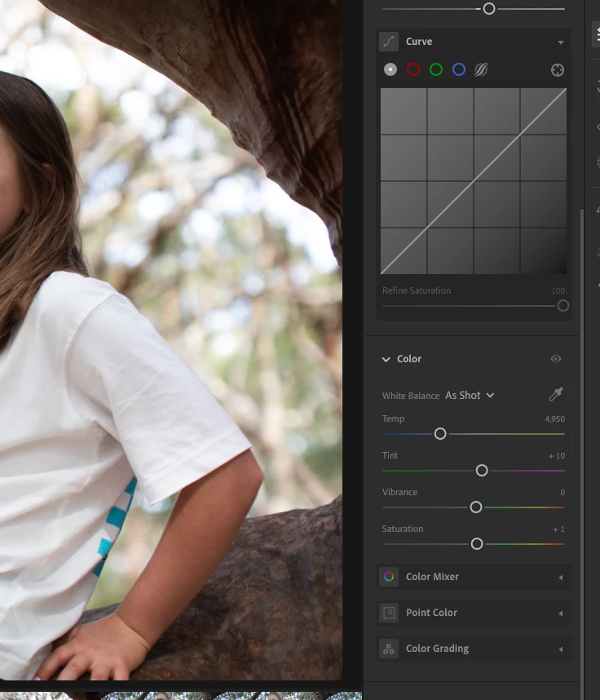Image resolution: width=600 pixels, height=700 pixels.
Task: Expand the Point Color panel arrow
Action: click(x=561, y=614)
